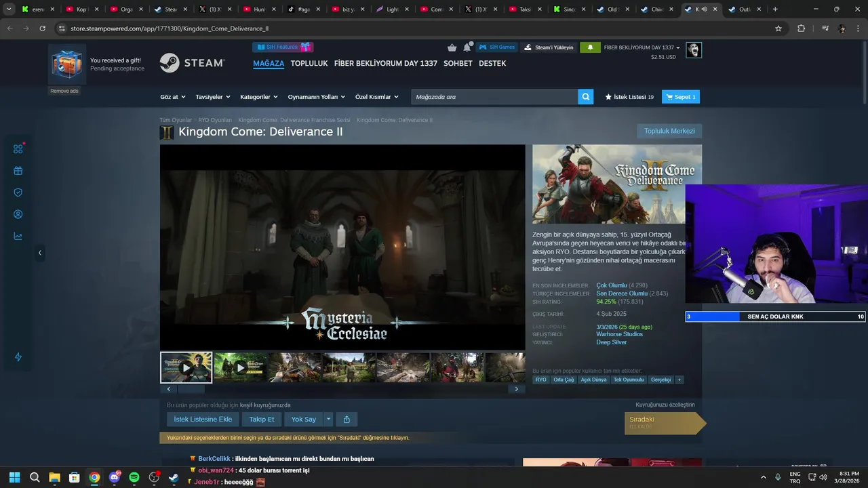
Task: Click the sidebar user profile icon
Action: 18,214
